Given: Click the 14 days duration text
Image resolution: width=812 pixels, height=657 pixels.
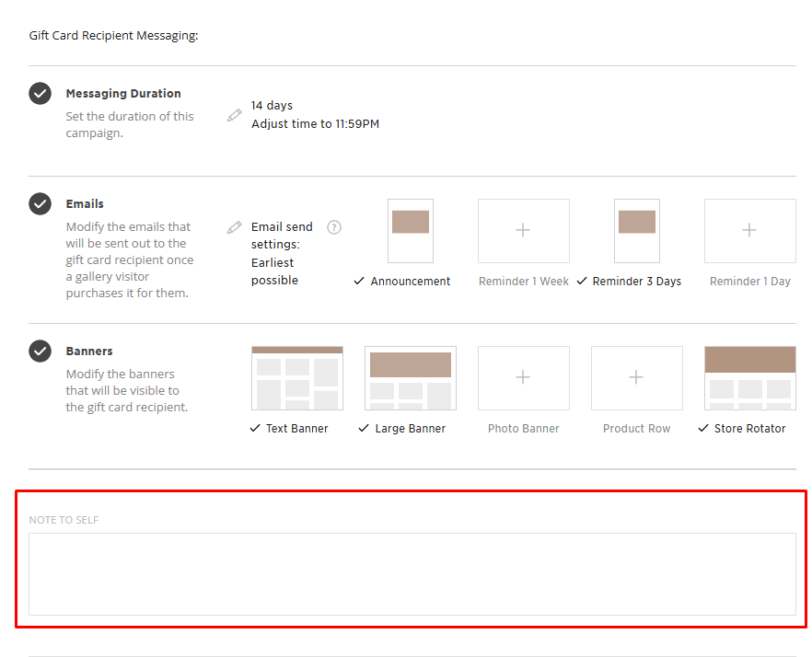Looking at the screenshot, I should [x=273, y=106].
